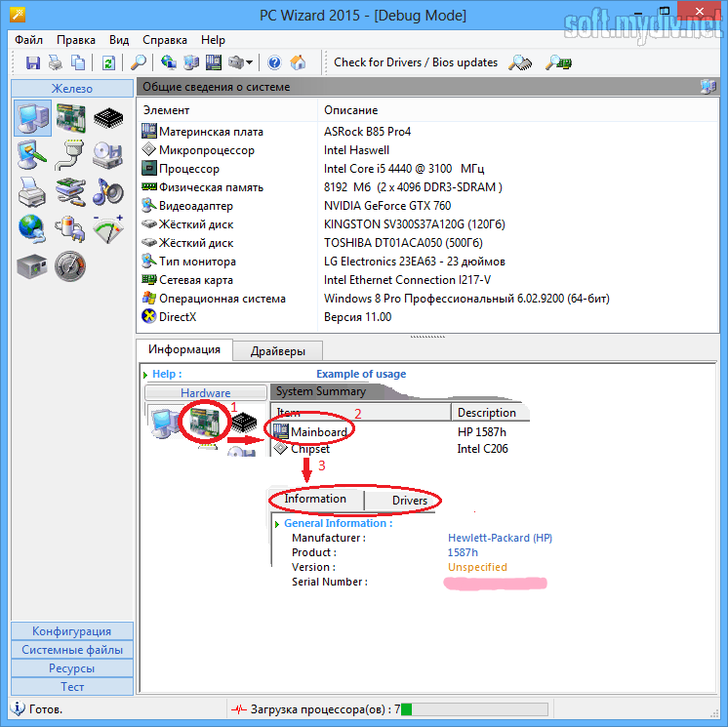The width and height of the screenshot is (728, 727).
Task: Open the Вид menu
Action: point(119,40)
